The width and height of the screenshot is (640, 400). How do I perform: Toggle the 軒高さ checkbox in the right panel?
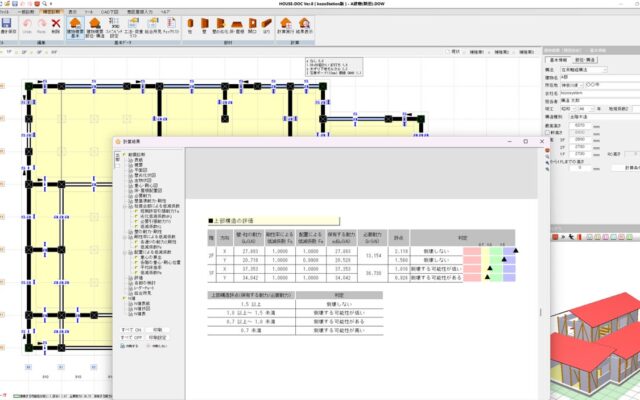[547, 133]
